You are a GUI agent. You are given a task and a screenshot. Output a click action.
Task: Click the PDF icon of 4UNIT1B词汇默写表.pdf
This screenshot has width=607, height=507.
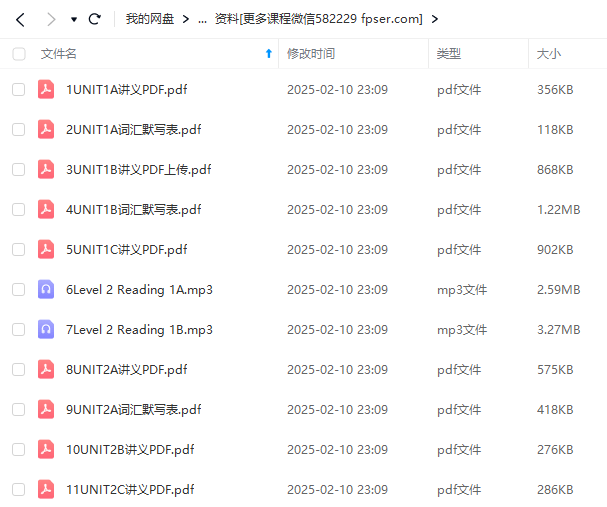pyautogui.click(x=46, y=209)
